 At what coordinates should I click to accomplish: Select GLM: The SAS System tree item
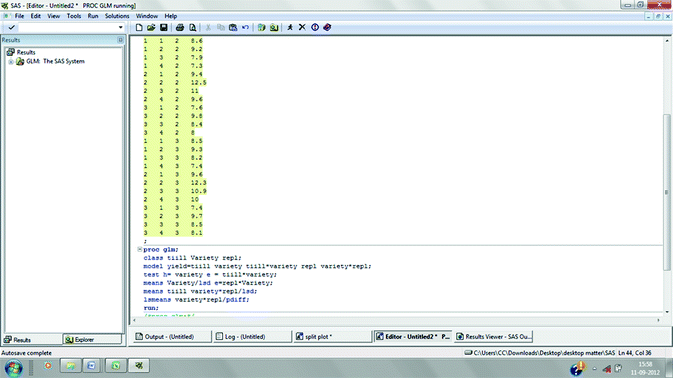pos(55,61)
